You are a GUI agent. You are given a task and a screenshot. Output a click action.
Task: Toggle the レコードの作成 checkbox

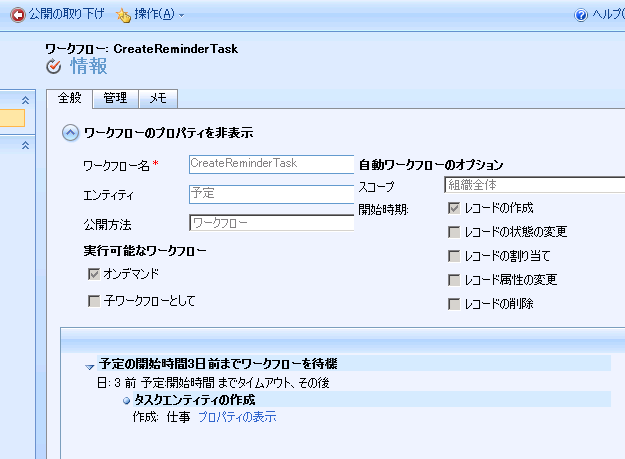pos(454,208)
